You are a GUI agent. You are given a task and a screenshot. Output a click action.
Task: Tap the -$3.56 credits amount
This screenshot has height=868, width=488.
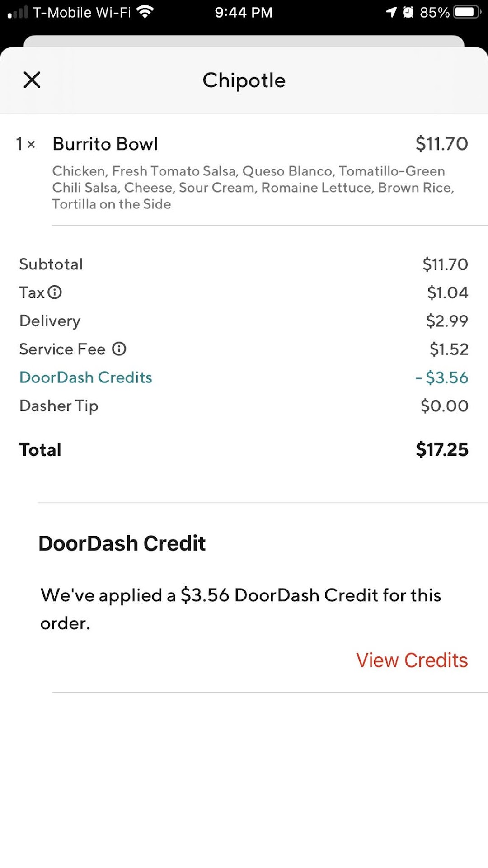coord(442,377)
